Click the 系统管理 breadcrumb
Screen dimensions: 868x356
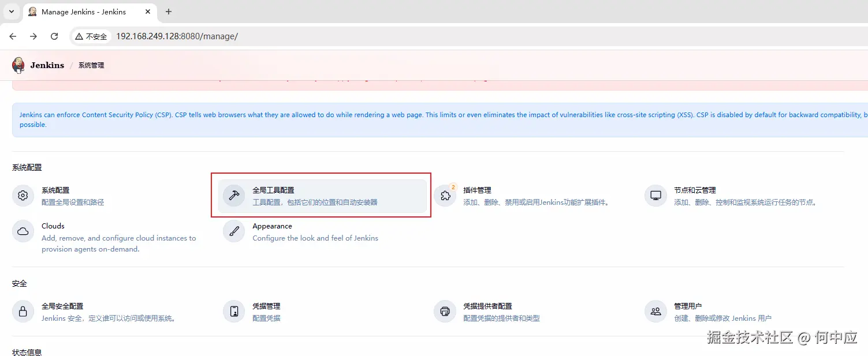coord(91,65)
